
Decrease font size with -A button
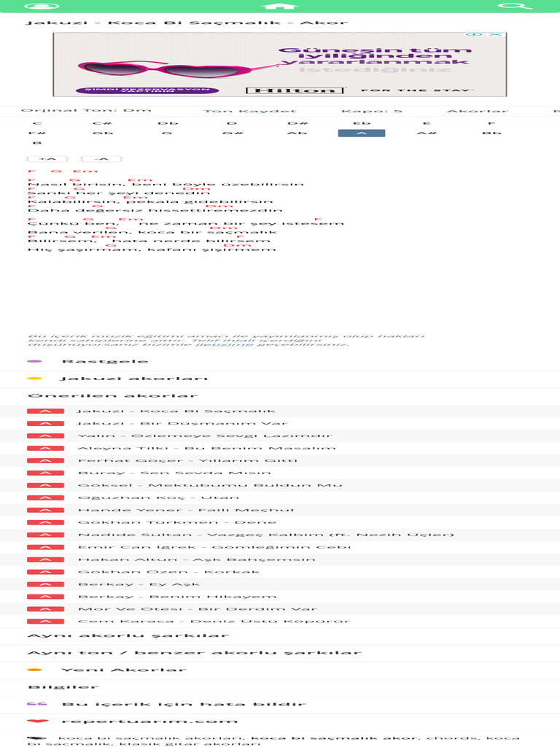pyautogui.click(x=101, y=158)
